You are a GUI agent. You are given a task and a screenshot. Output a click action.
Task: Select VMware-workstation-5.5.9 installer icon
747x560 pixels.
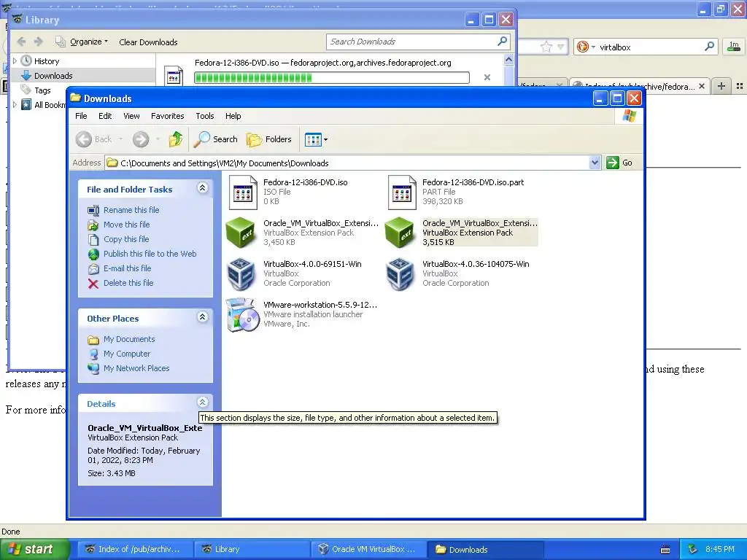[241, 315]
